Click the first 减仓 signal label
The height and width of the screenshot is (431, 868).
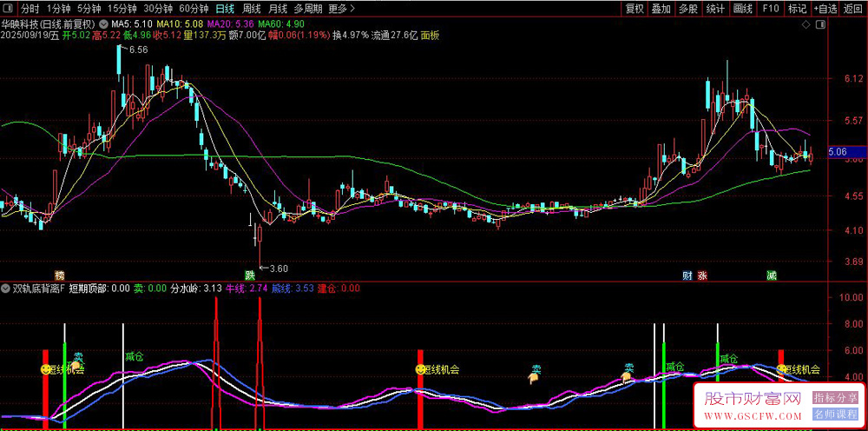point(134,357)
